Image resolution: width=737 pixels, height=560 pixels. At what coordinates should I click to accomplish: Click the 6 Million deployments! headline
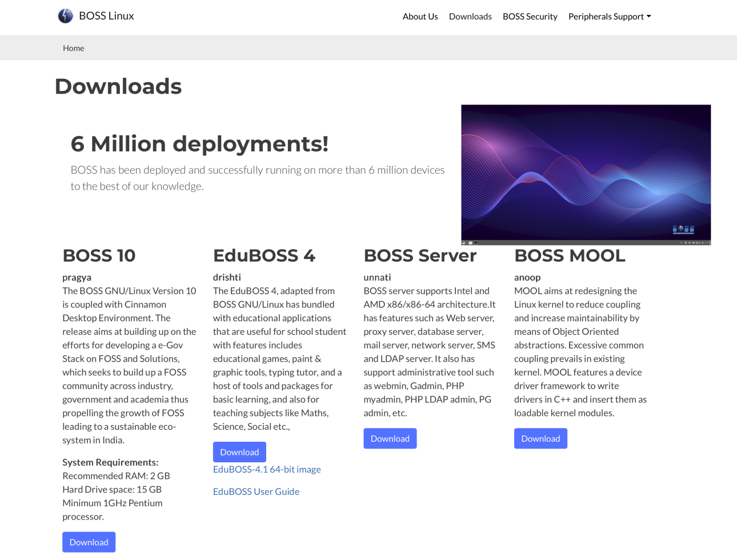[x=199, y=144]
